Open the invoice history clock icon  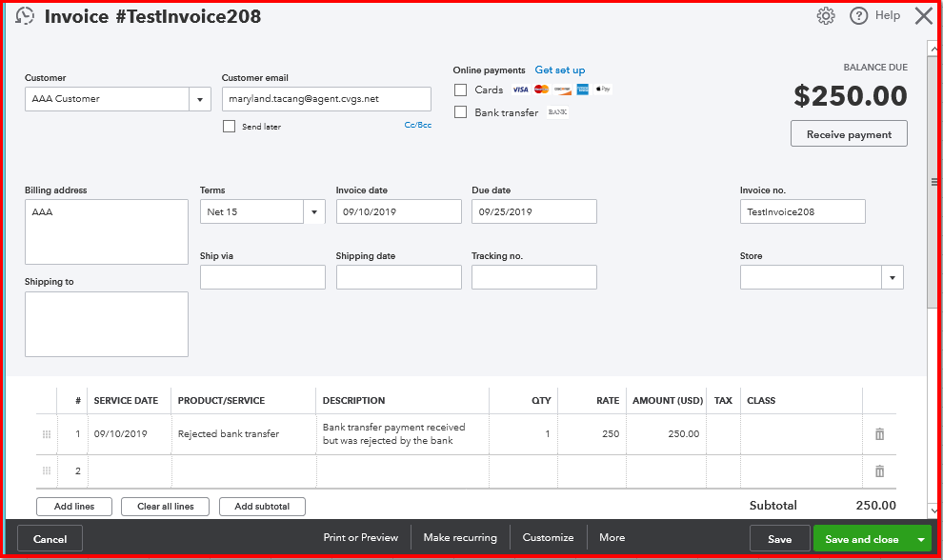point(25,15)
